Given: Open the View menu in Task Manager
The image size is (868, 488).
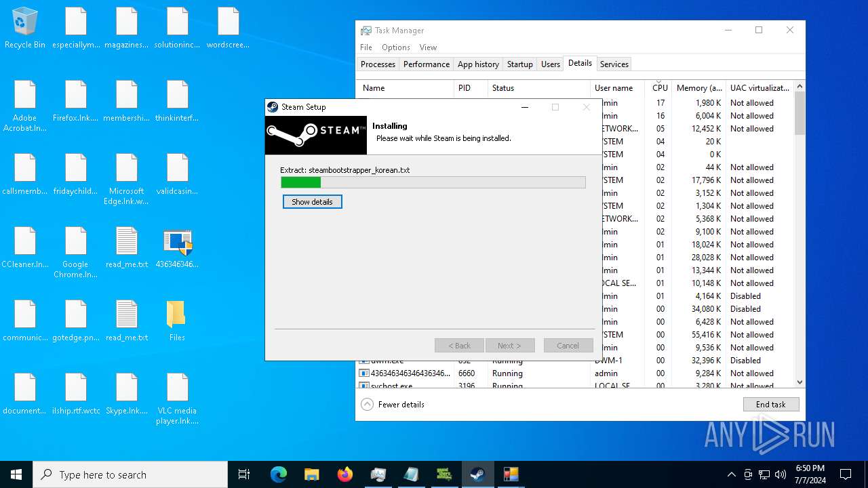Looking at the screenshot, I should click(428, 47).
